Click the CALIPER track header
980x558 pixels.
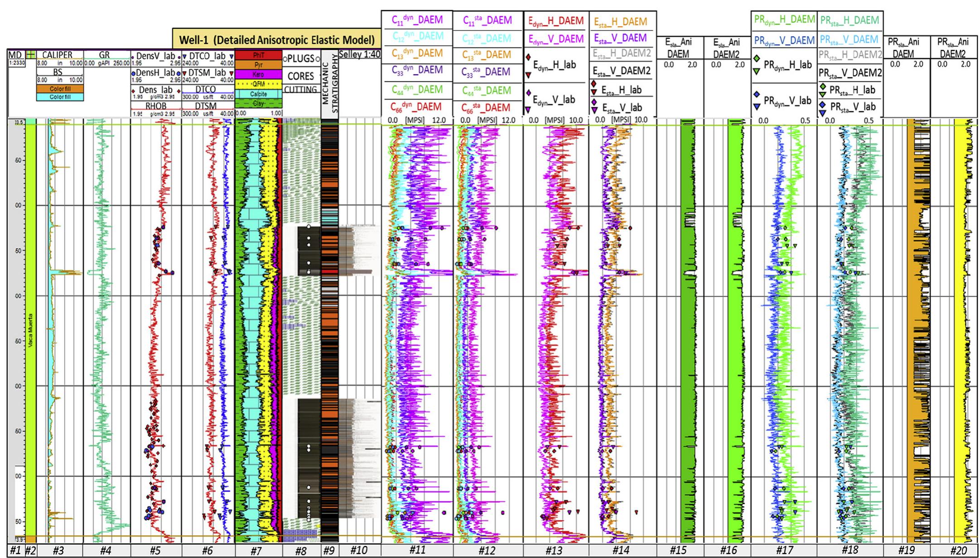tap(57, 55)
